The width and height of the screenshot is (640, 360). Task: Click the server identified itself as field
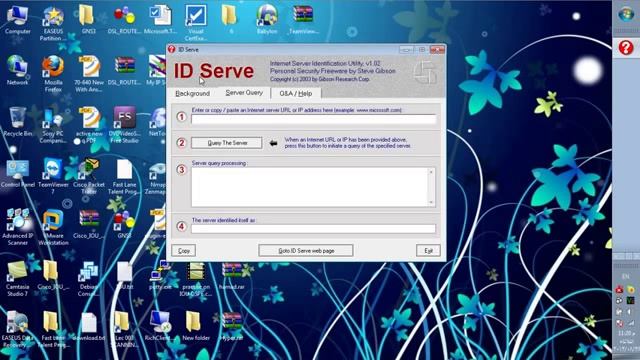click(313, 229)
